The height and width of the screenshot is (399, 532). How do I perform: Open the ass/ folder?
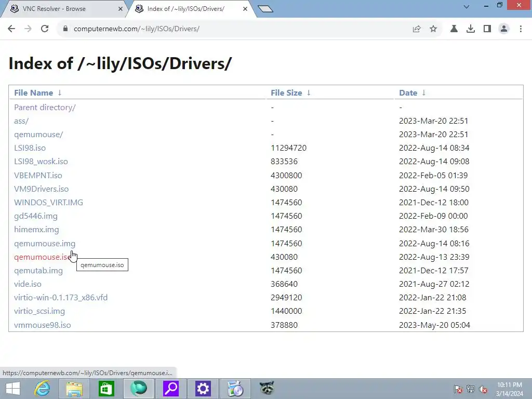[x=21, y=121]
